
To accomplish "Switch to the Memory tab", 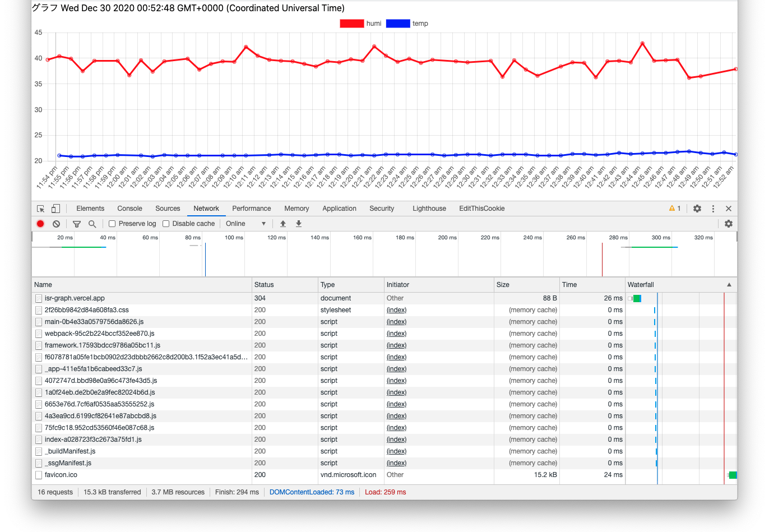I will click(x=297, y=209).
